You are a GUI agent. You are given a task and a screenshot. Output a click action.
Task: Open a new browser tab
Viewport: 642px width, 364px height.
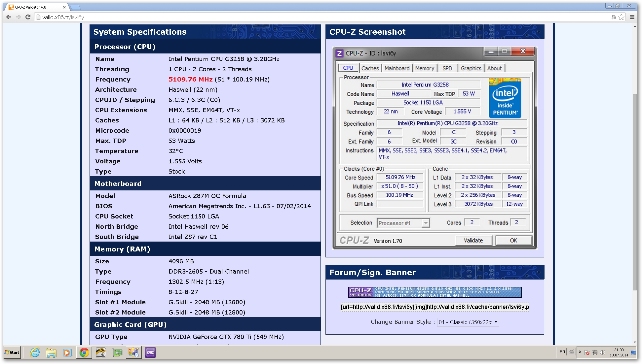[75, 7]
